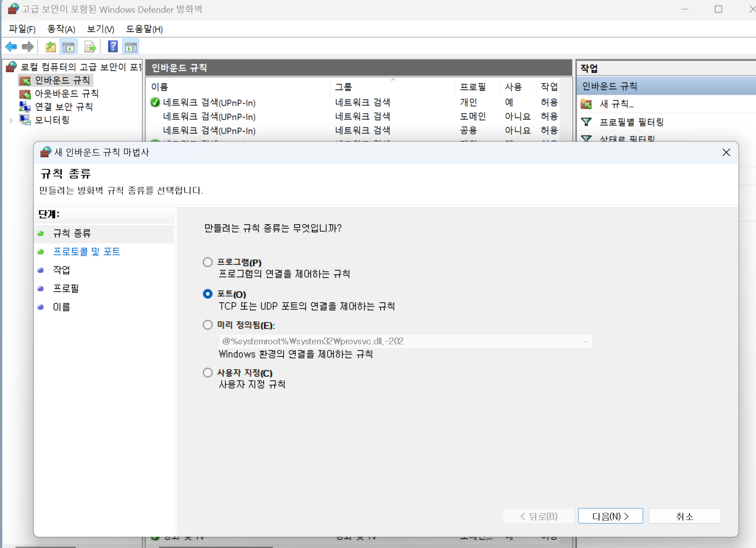Click the main window title bar firewall icon

pyautogui.click(x=13, y=9)
